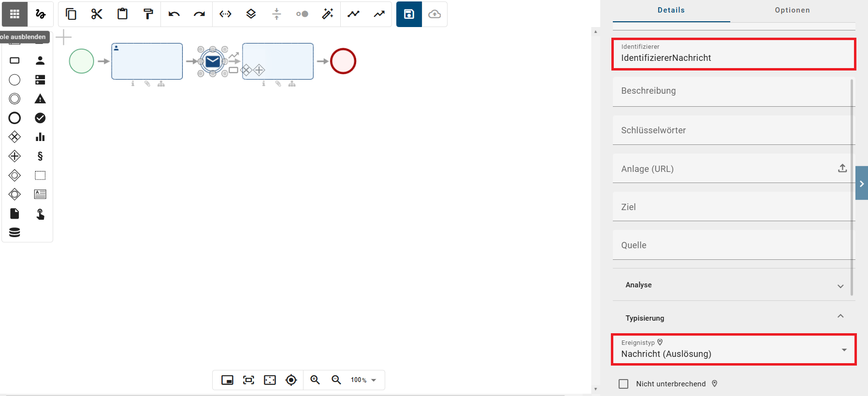The width and height of the screenshot is (868, 396).
Task: Add a dashed group rectangle from palette
Action: (40, 175)
